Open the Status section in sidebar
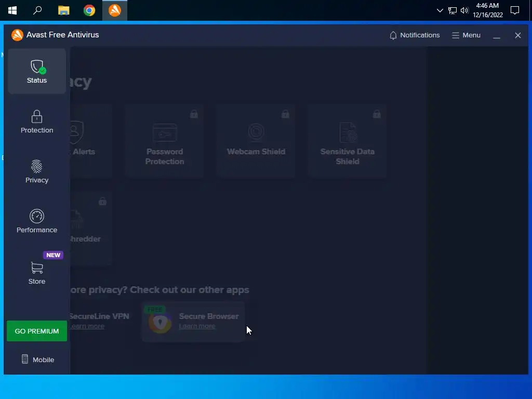532x399 pixels. (x=37, y=71)
